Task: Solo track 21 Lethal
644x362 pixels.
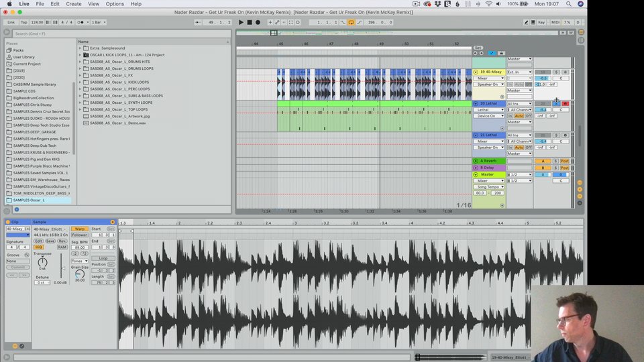Action: (x=556, y=135)
